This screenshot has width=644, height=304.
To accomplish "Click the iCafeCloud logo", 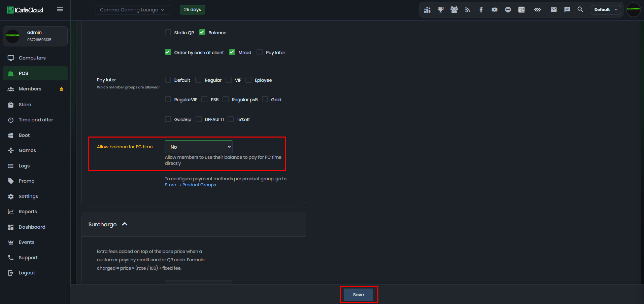I will tap(25, 10).
